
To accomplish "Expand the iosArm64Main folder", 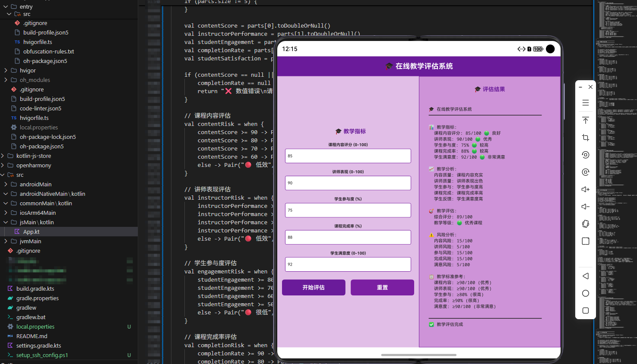I will coord(6,213).
